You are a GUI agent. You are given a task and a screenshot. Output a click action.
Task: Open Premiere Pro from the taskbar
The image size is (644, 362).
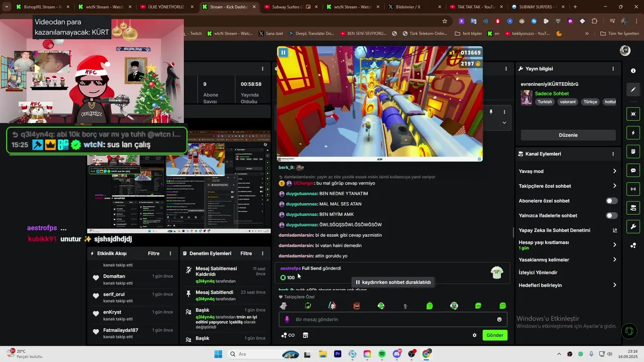coord(338,354)
